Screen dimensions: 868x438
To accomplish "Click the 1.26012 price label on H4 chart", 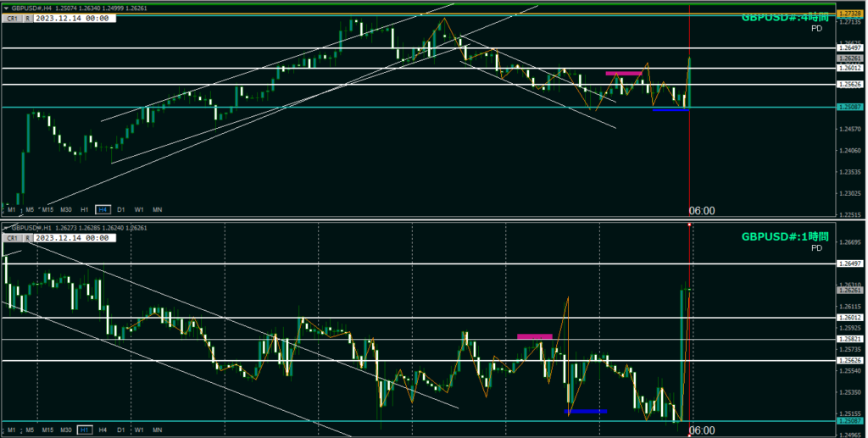I will (849, 68).
